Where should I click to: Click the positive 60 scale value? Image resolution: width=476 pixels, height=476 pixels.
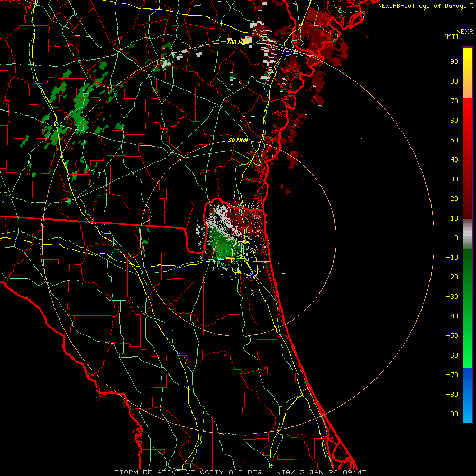[x=454, y=120]
